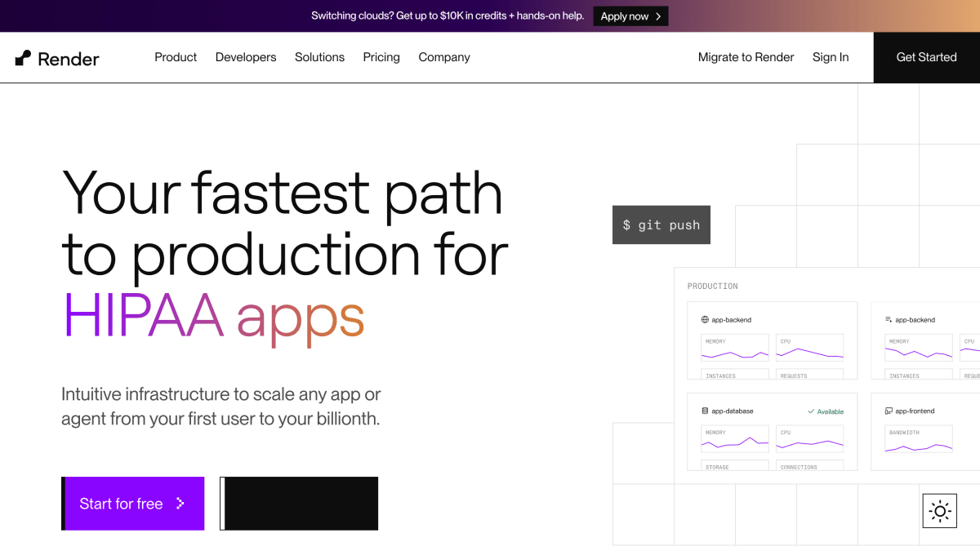Open the Company menu

click(444, 57)
